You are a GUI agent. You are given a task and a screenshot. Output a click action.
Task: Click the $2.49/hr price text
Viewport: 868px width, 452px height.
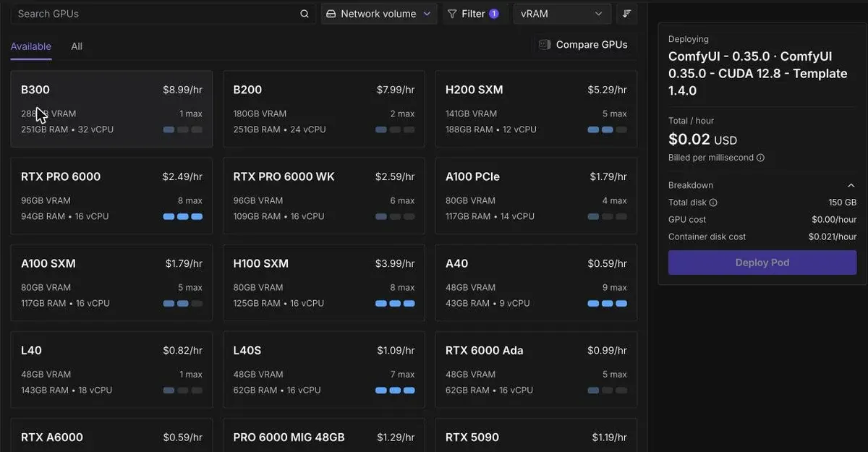click(182, 176)
